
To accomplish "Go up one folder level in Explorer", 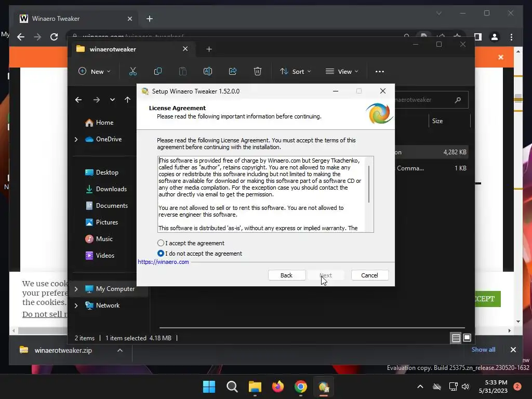I will 127,100.
